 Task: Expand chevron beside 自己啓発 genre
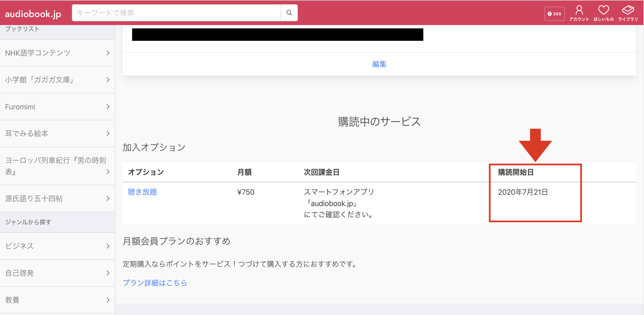point(108,273)
